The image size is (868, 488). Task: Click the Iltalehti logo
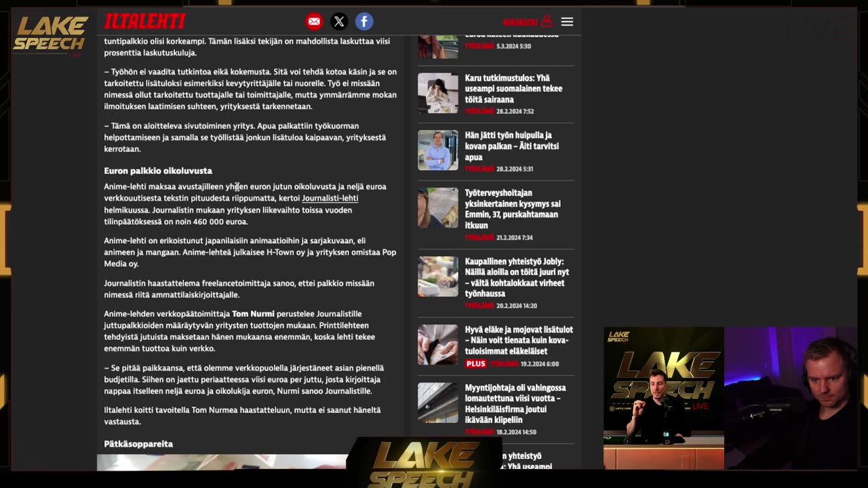pos(144,22)
